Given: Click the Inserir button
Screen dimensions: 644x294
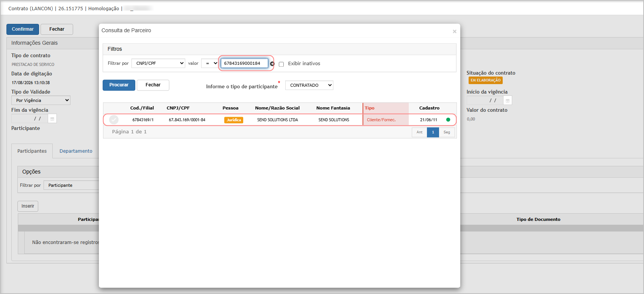Looking at the screenshot, I should pyautogui.click(x=28, y=206).
